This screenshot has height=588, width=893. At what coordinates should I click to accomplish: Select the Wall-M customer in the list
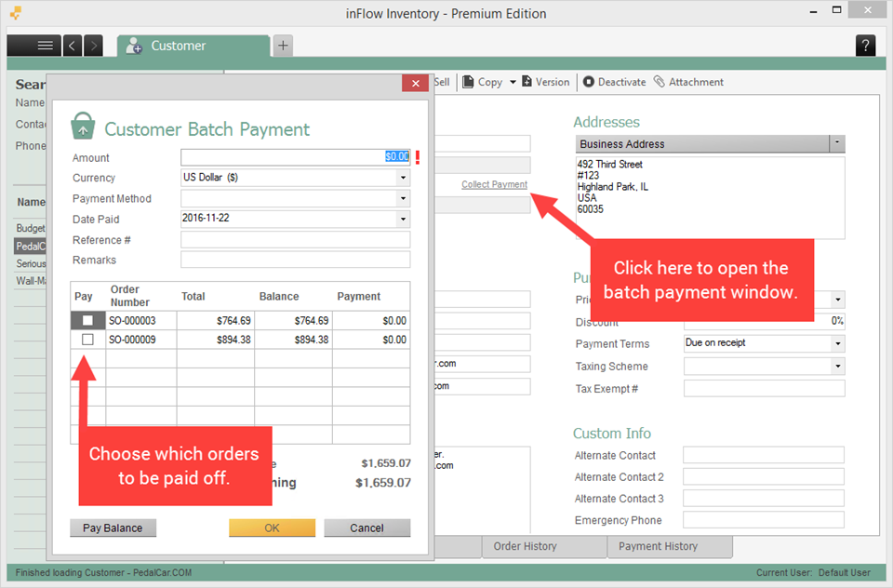click(30, 281)
